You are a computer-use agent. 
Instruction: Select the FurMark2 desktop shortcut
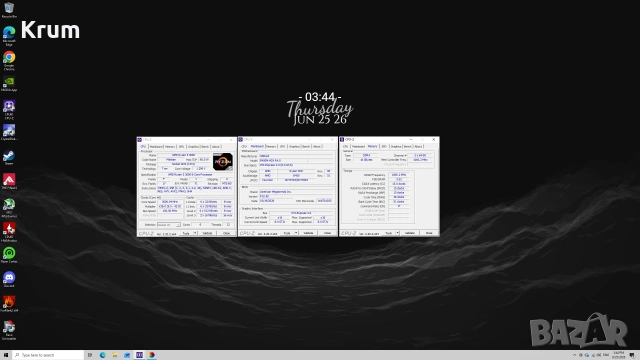tap(9, 304)
